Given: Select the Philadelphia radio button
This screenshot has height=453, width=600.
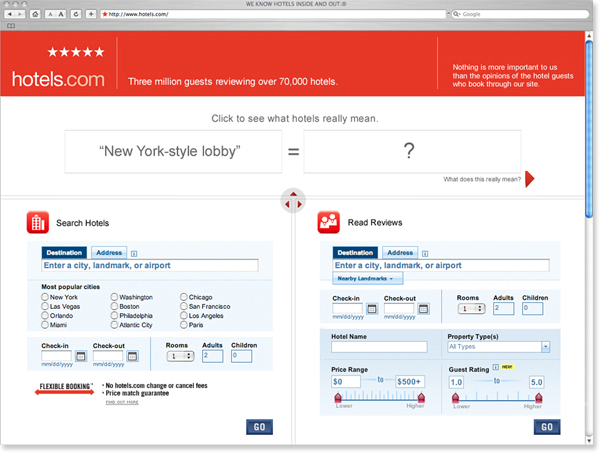Looking at the screenshot, I should 114,315.
